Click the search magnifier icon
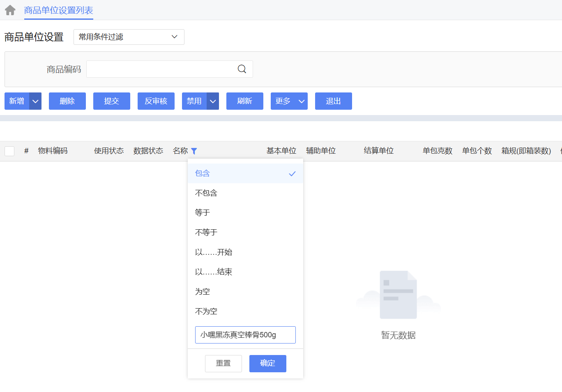 (242, 69)
